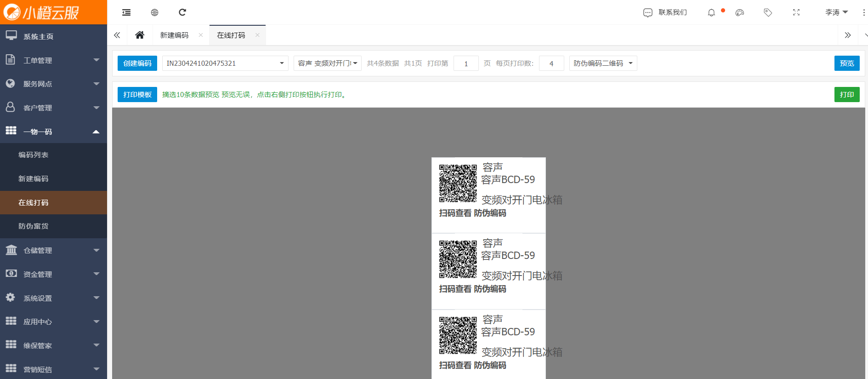Open 系统主页 in sidebar
Screen dimensions: 868x379
pos(53,36)
